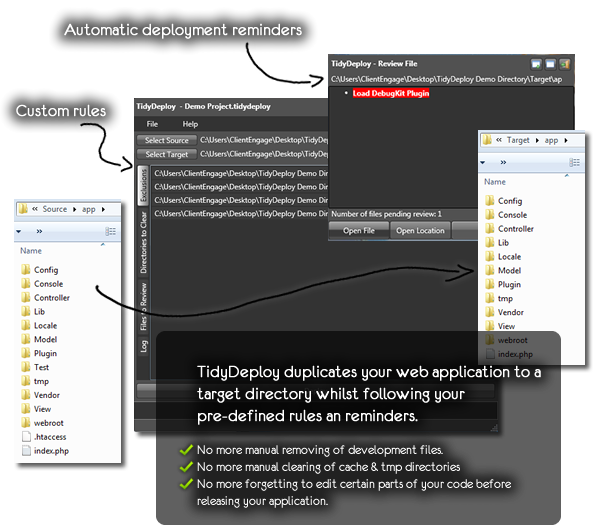
Task: Expand the chevron overflow in Target explorer toolbar
Action: pos(503,162)
